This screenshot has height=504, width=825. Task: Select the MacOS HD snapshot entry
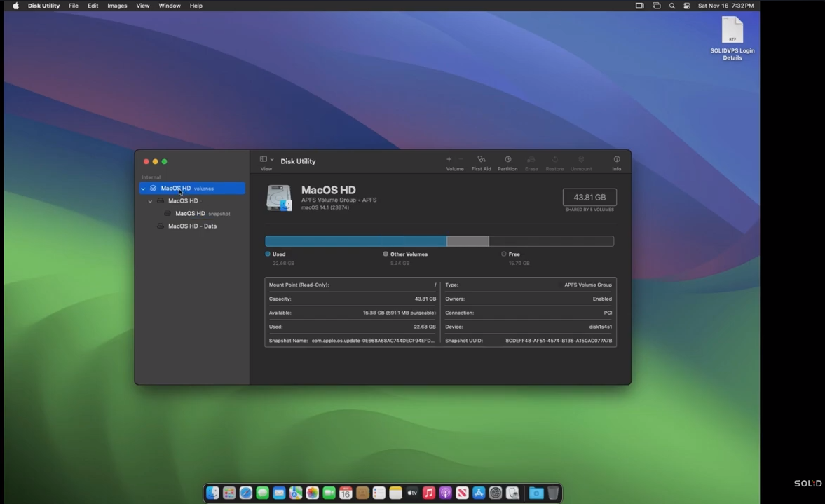tap(190, 214)
